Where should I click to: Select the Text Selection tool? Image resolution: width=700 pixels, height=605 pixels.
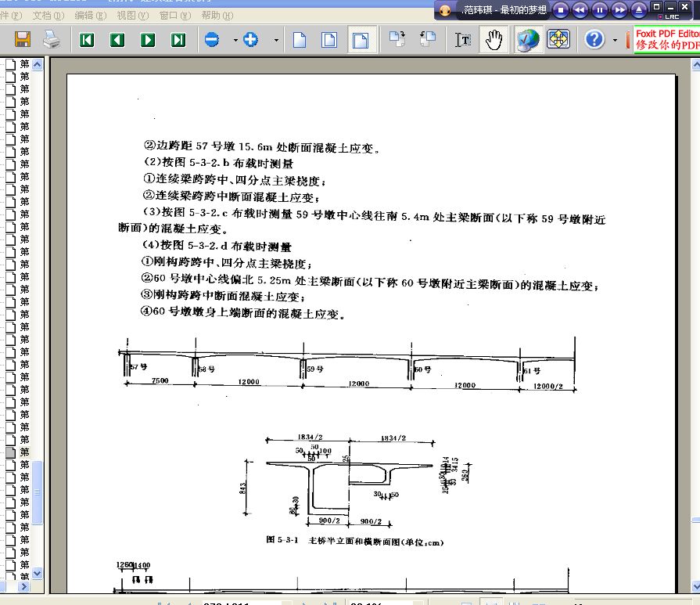(463, 40)
